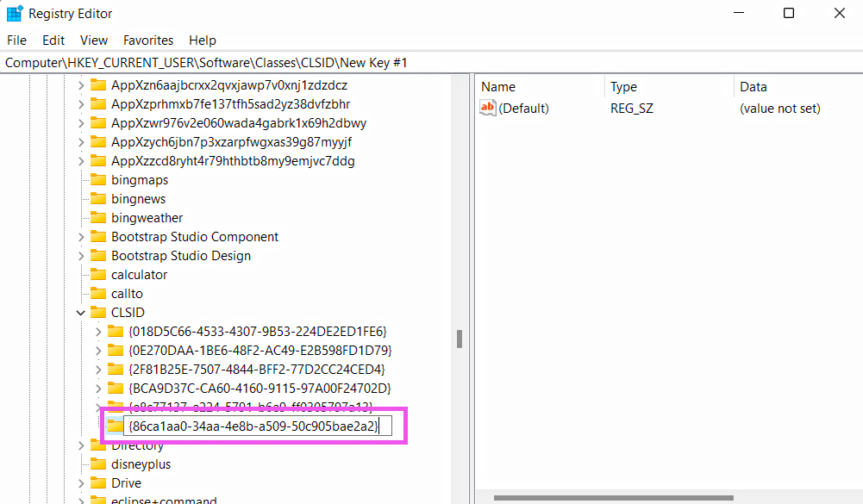Select the CLSID folder icon
Viewport: 863px width, 504px height.
point(98,312)
